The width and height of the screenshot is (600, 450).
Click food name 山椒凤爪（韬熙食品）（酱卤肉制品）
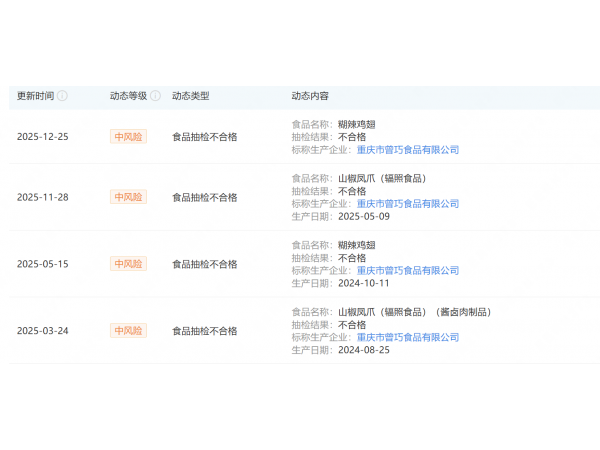click(x=414, y=312)
